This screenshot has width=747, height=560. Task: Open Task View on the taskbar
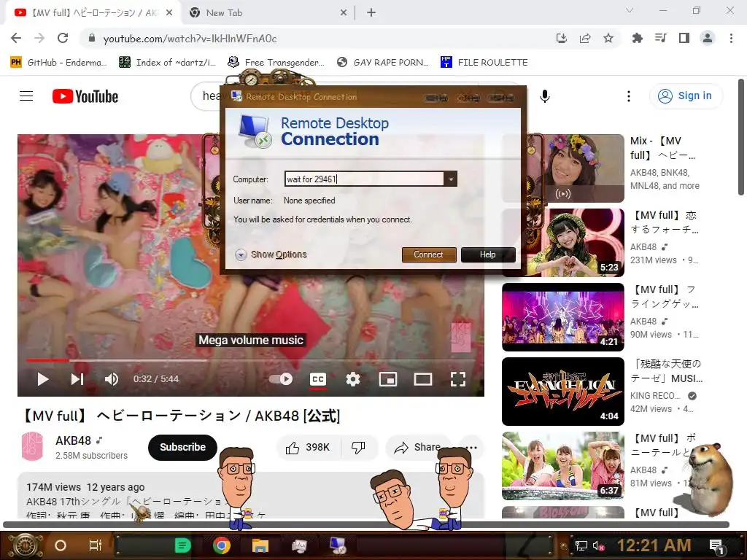tap(96, 545)
